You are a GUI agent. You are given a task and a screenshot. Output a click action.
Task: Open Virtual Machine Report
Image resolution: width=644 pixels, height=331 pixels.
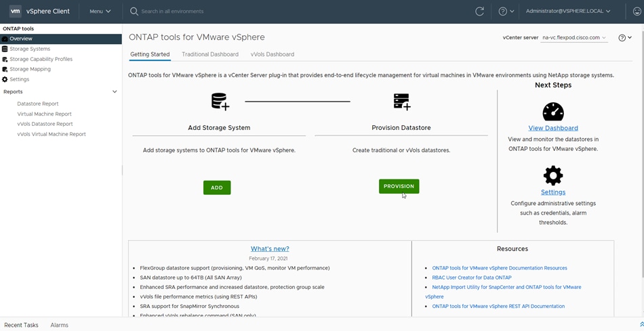(44, 114)
